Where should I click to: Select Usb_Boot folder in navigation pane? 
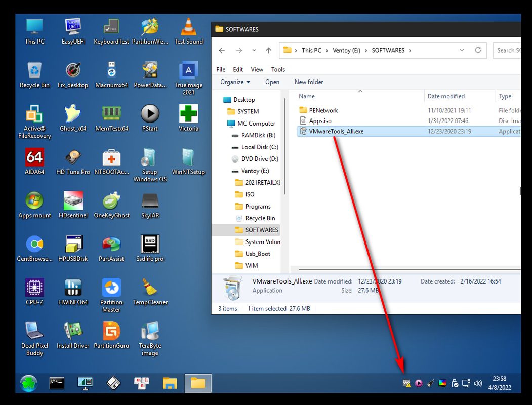258,254
